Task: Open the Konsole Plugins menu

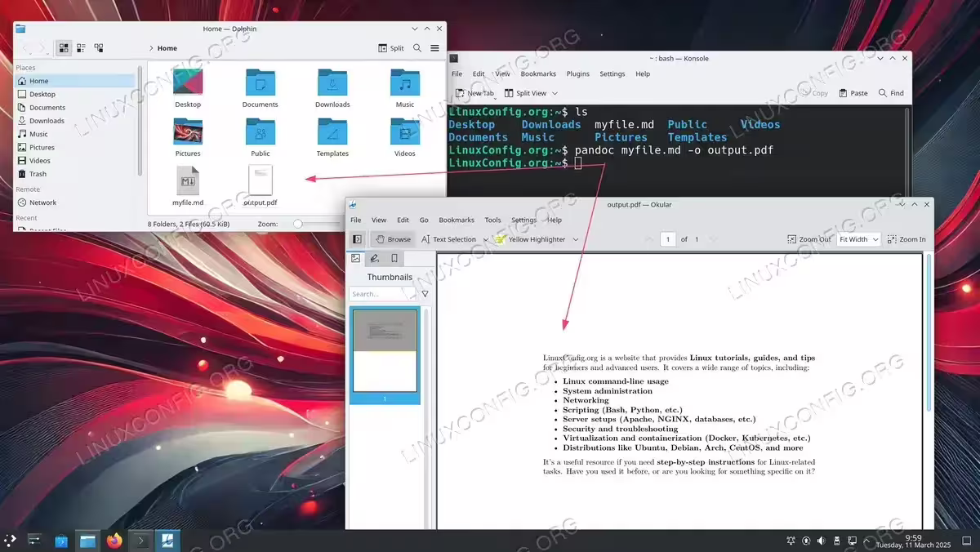Action: pyautogui.click(x=578, y=73)
